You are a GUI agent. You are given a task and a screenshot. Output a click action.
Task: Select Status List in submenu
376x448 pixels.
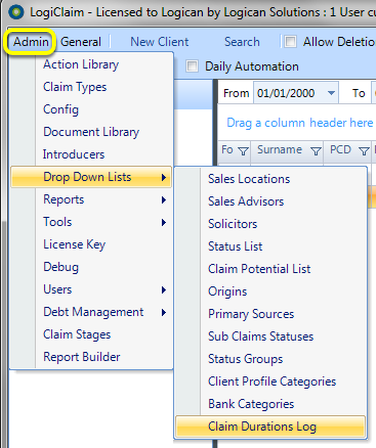coord(270,247)
